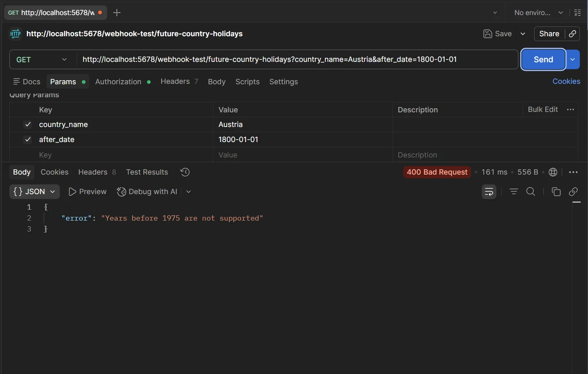
Task: Click the Save button
Action: click(498, 34)
